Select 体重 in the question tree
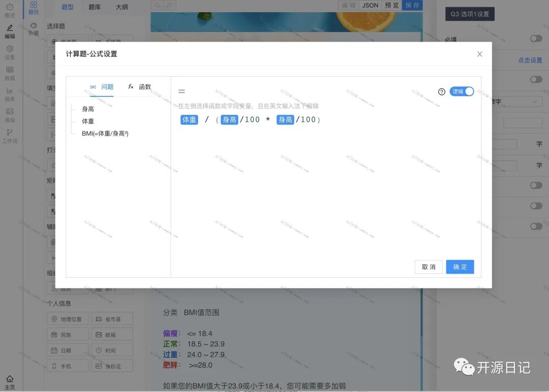Viewport: 549px width, 392px height. click(x=88, y=121)
